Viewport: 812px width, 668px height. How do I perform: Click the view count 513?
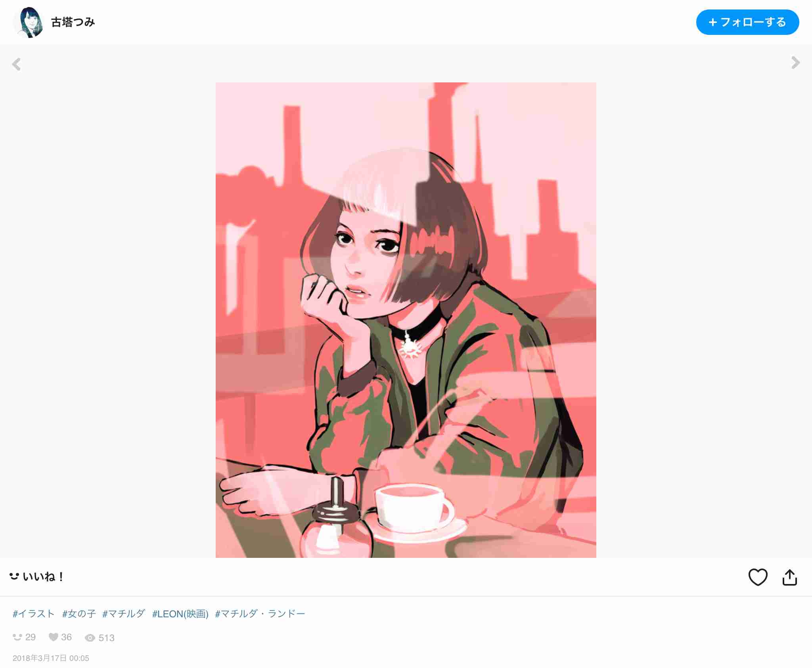click(106, 637)
